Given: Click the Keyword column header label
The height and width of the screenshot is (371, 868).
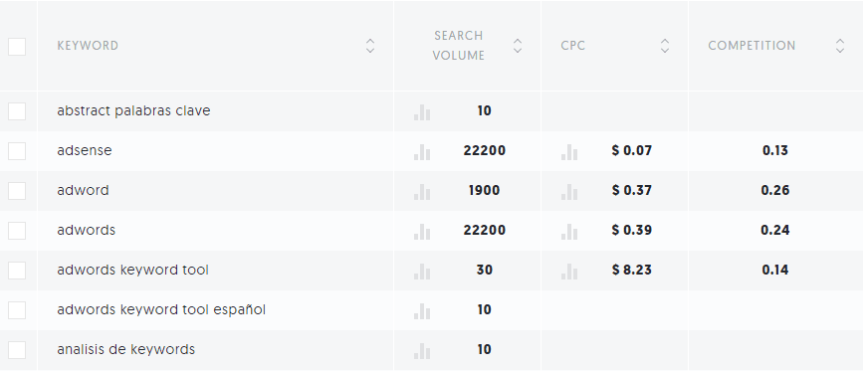Looking at the screenshot, I should click(x=88, y=46).
